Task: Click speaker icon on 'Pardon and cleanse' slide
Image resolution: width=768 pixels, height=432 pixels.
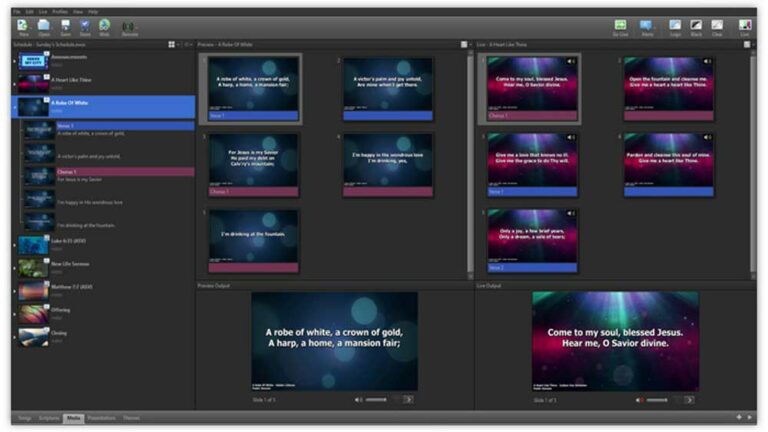Action: (708, 138)
